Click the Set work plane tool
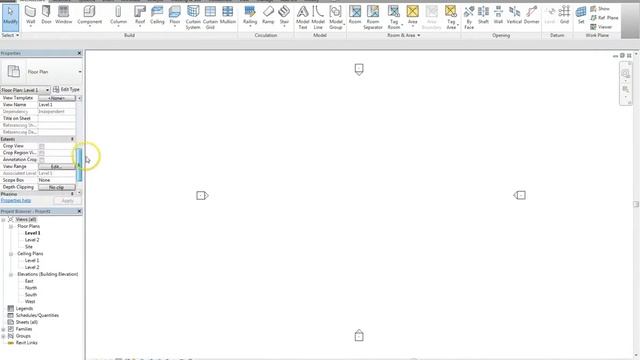640x360 pixels. pyautogui.click(x=581, y=16)
